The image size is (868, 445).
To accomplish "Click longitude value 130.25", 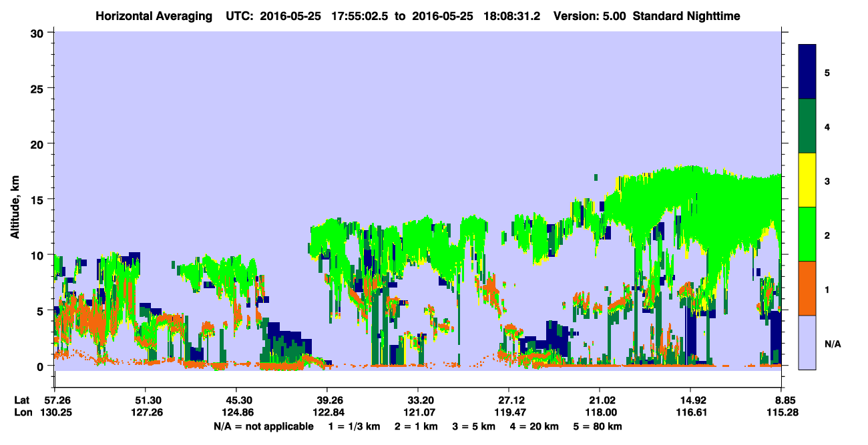I will [55, 412].
